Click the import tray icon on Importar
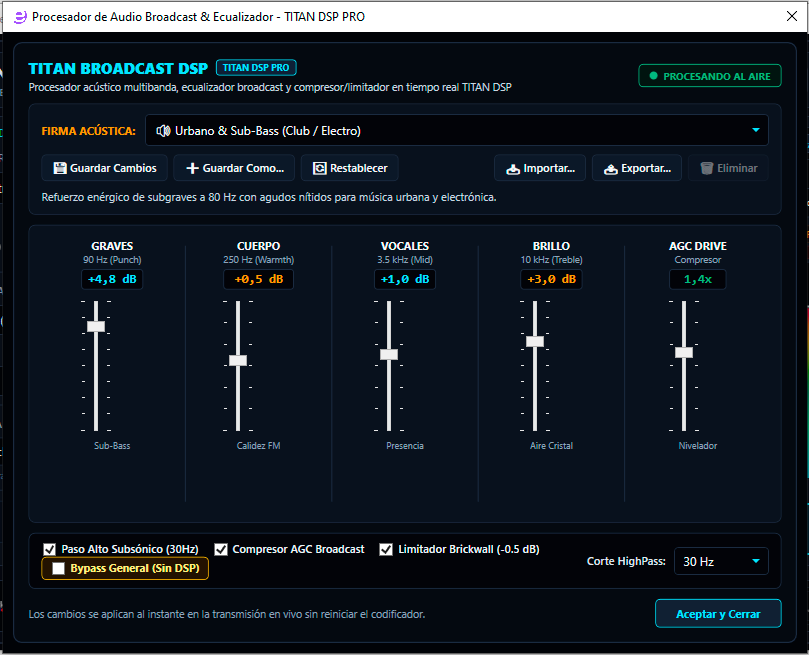Viewport: 809px width, 655px height. [x=513, y=169]
